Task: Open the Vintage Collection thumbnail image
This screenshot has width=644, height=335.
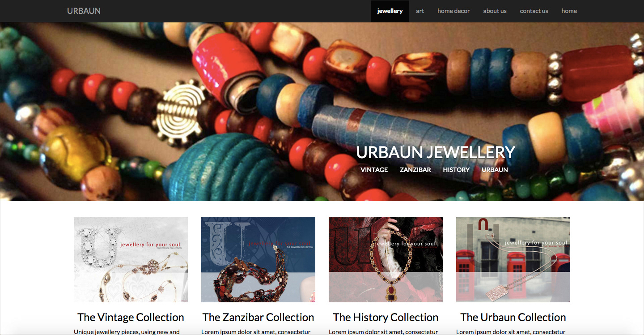Action: [x=131, y=259]
